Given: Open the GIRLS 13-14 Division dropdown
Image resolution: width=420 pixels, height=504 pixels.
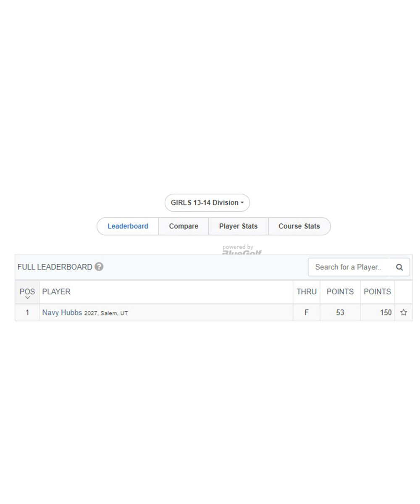Looking at the screenshot, I should point(207,203).
